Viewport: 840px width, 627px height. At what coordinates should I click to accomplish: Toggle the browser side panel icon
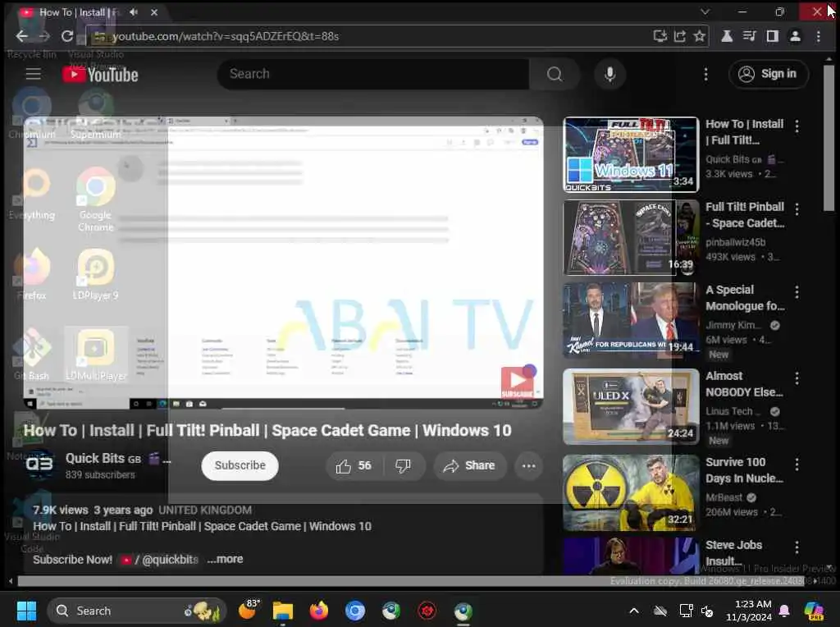pos(772,36)
